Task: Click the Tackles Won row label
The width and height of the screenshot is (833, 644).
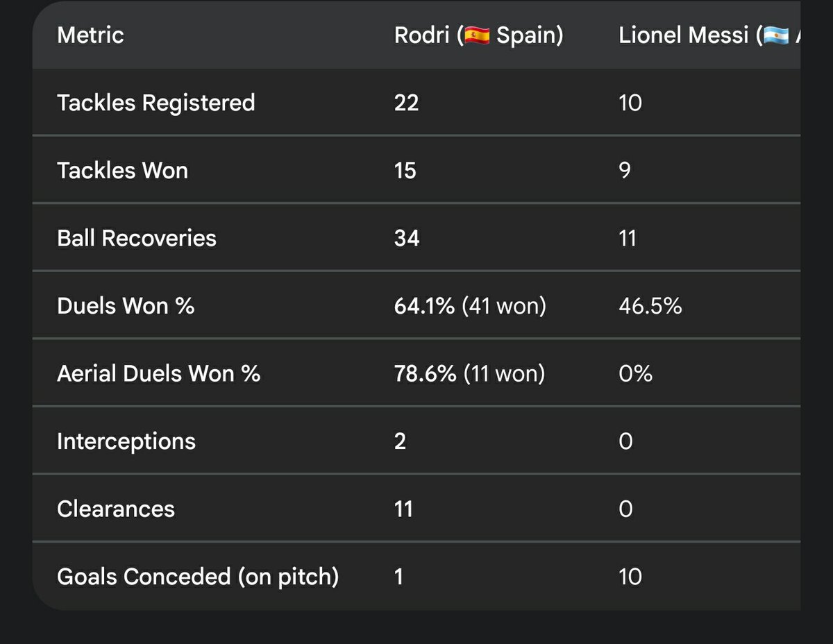Action: coord(122,170)
